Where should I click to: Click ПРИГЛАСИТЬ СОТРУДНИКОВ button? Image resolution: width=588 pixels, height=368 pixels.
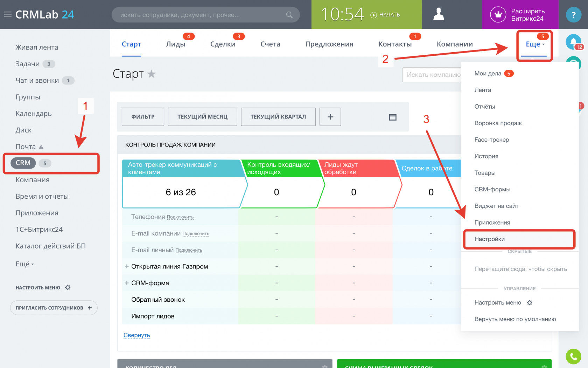point(54,308)
